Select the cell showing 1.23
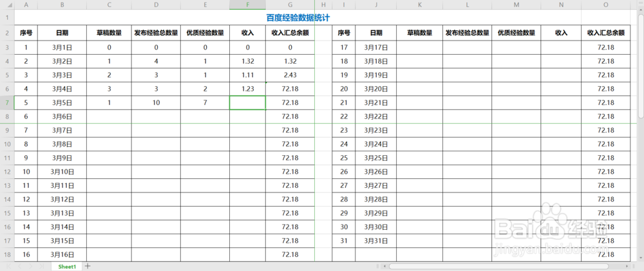This screenshot has width=644, height=271. (248, 89)
